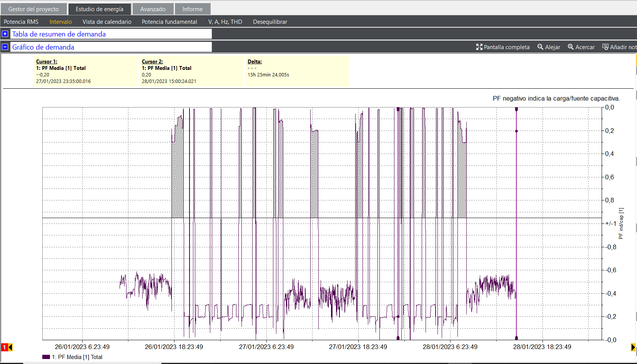This screenshot has height=364, width=637.
Task: Click the Tabla de resumen de demanda title
Action: (x=59, y=34)
